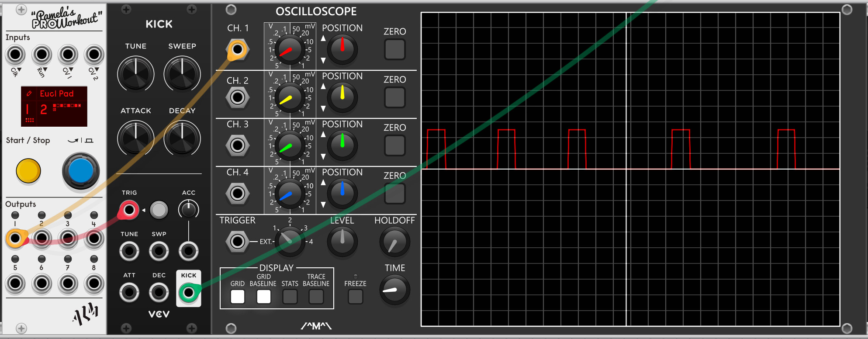Click Pamela's output 8 jack
Viewport: 868px width, 339px height.
[94, 284]
